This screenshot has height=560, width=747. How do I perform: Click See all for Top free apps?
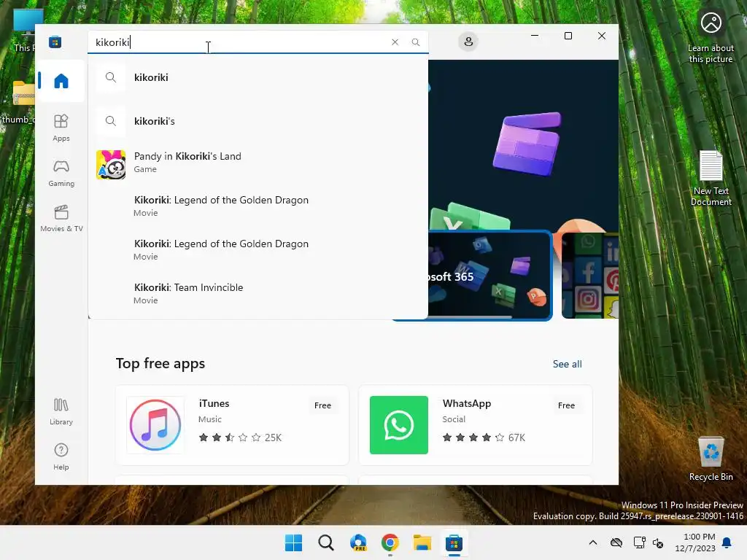point(567,364)
